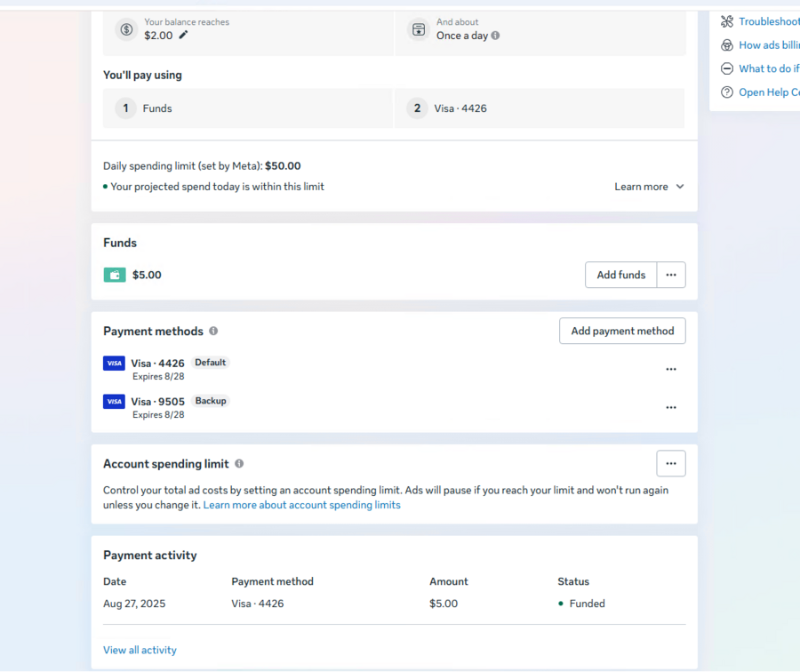
Task: Click the $5.00 Funds balance amount
Action: 147,275
